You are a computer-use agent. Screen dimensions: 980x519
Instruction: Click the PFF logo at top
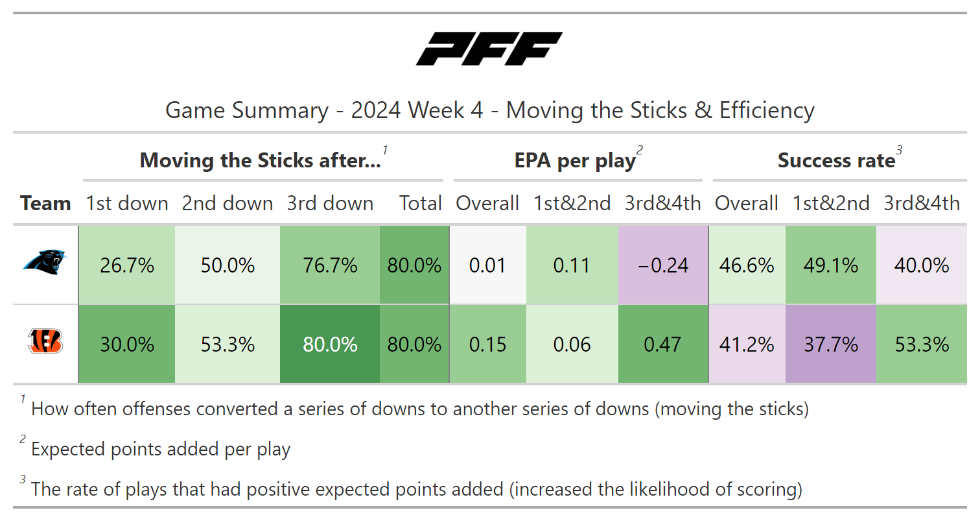point(489,49)
